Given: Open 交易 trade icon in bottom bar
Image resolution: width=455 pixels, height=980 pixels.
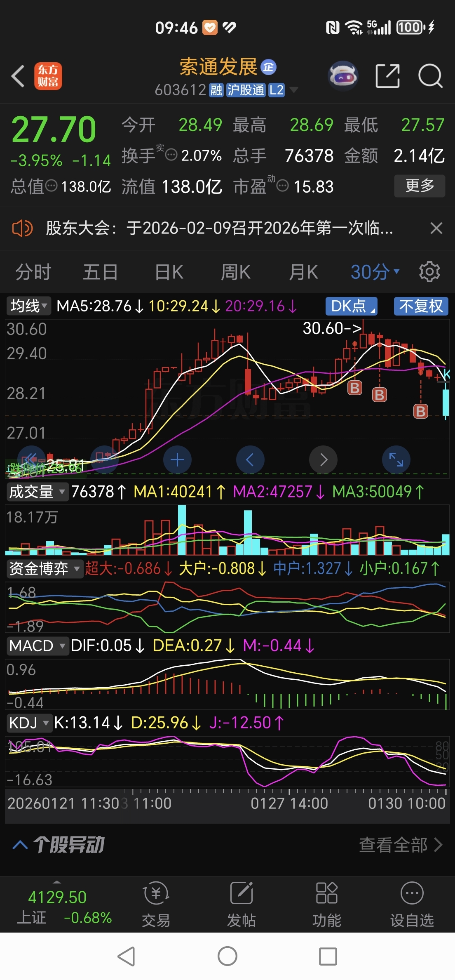Looking at the screenshot, I should tap(156, 905).
